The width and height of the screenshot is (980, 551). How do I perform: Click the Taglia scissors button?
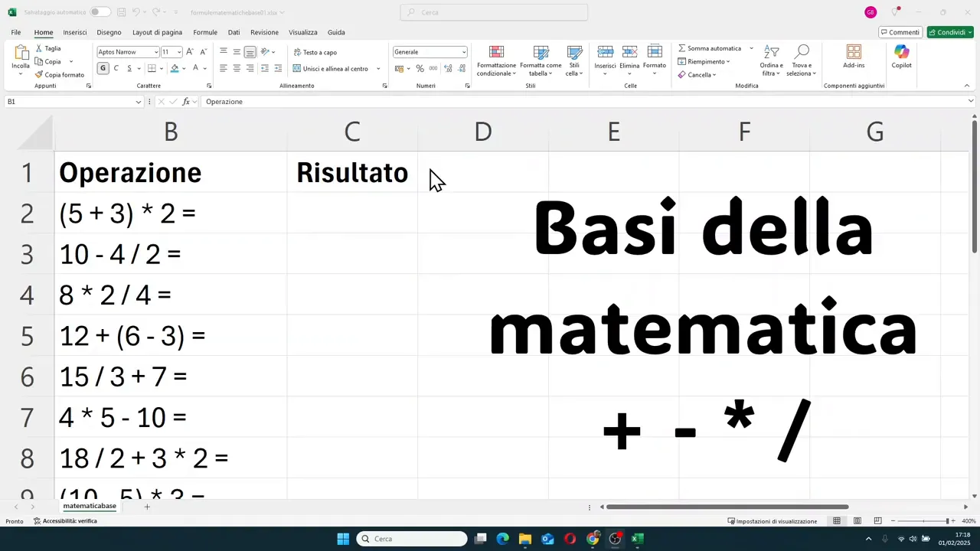coord(47,48)
